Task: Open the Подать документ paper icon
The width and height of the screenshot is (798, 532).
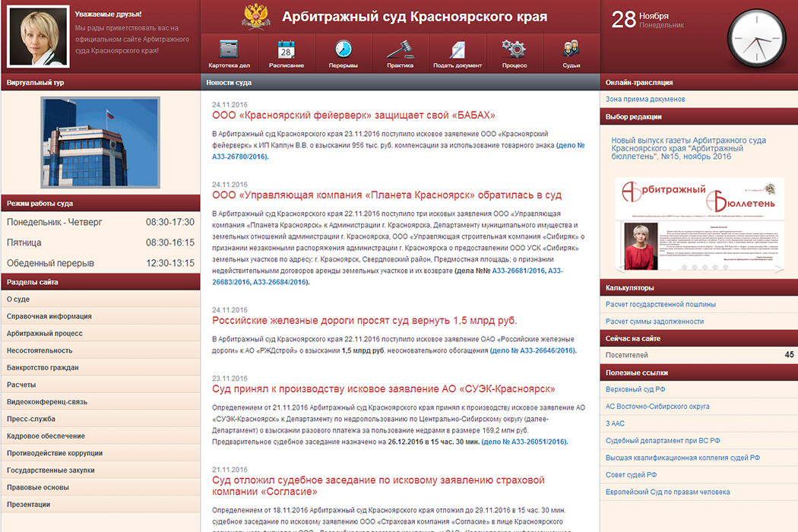Action: point(457,50)
